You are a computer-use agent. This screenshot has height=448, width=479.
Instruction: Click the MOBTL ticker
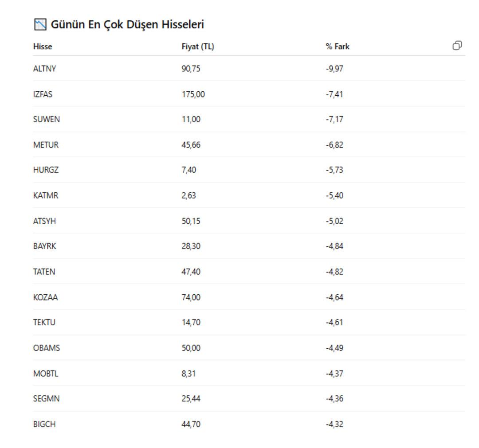(46, 374)
